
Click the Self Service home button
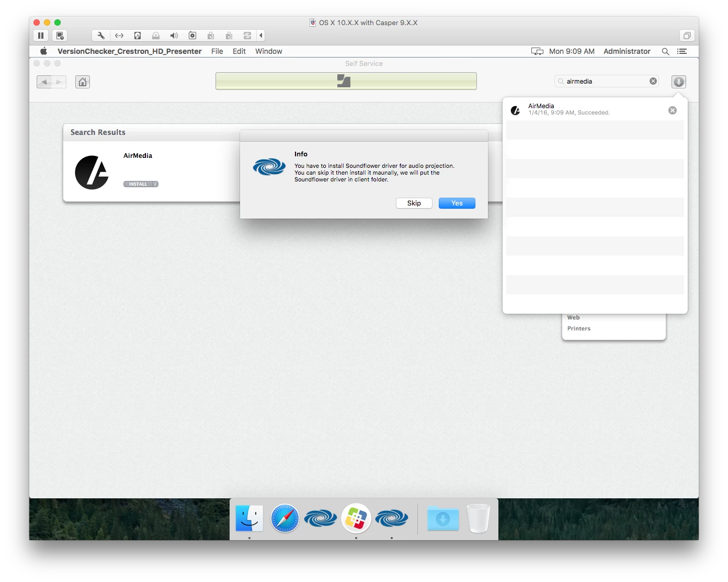[x=83, y=82]
